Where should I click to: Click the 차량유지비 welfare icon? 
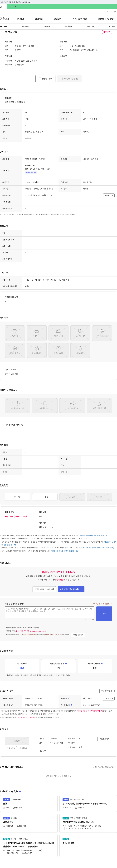[x=58, y=333]
